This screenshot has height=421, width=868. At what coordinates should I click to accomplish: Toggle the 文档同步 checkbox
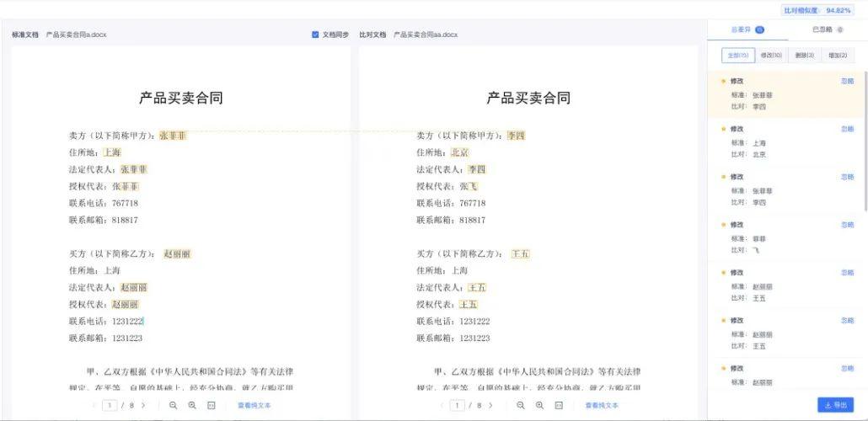pyautogui.click(x=315, y=35)
